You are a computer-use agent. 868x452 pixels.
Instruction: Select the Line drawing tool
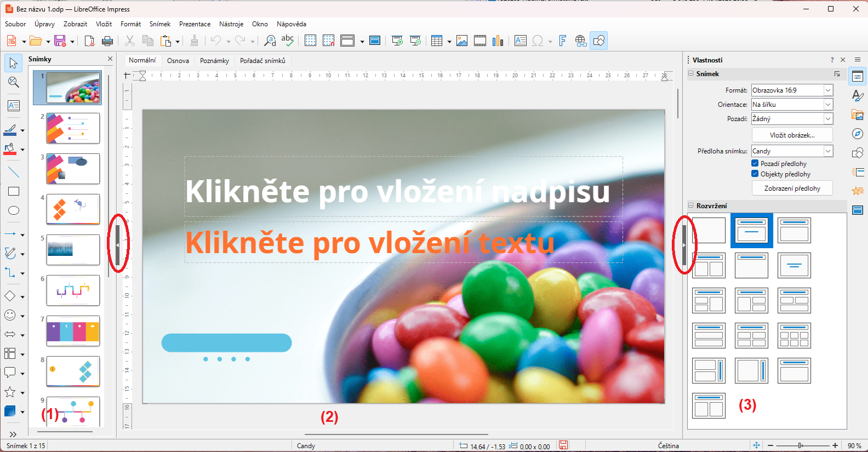coord(14,173)
